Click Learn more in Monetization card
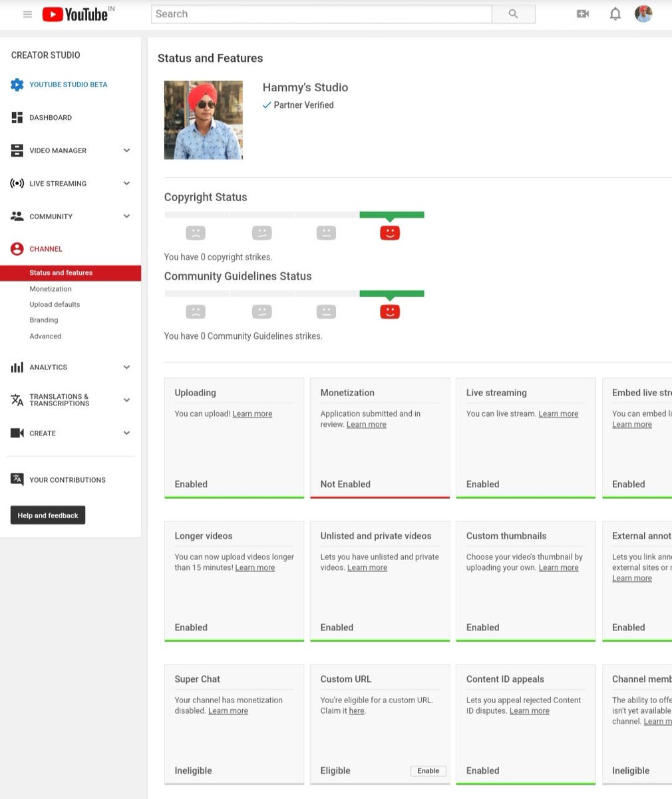Screen dimensions: 672x799 tap(366, 425)
